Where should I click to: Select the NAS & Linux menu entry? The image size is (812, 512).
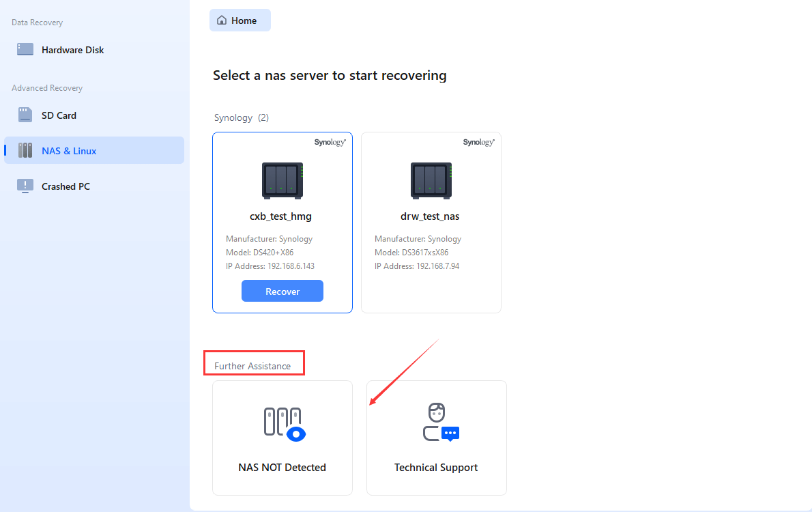[69, 150]
